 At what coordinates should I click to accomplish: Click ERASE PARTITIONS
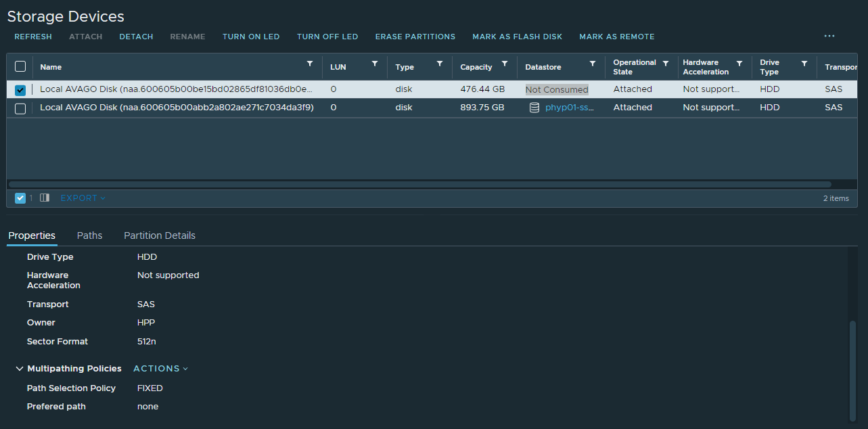pos(415,37)
